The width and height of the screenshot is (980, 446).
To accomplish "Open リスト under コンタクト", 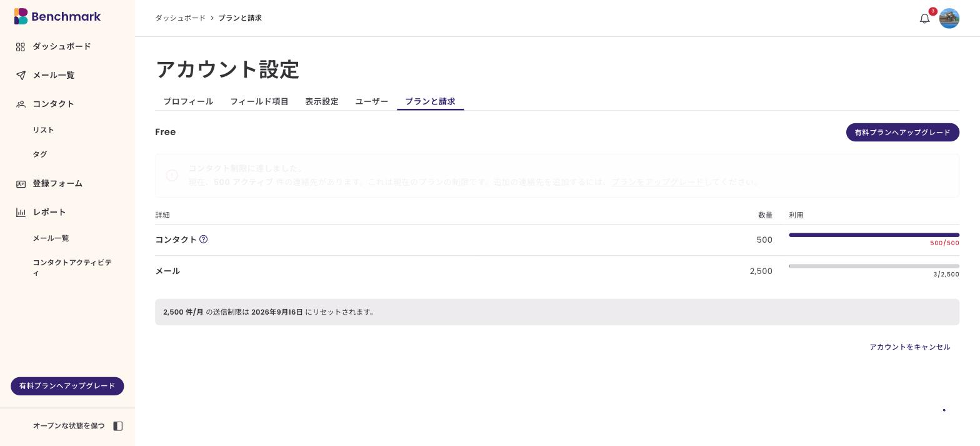I will pos(44,130).
